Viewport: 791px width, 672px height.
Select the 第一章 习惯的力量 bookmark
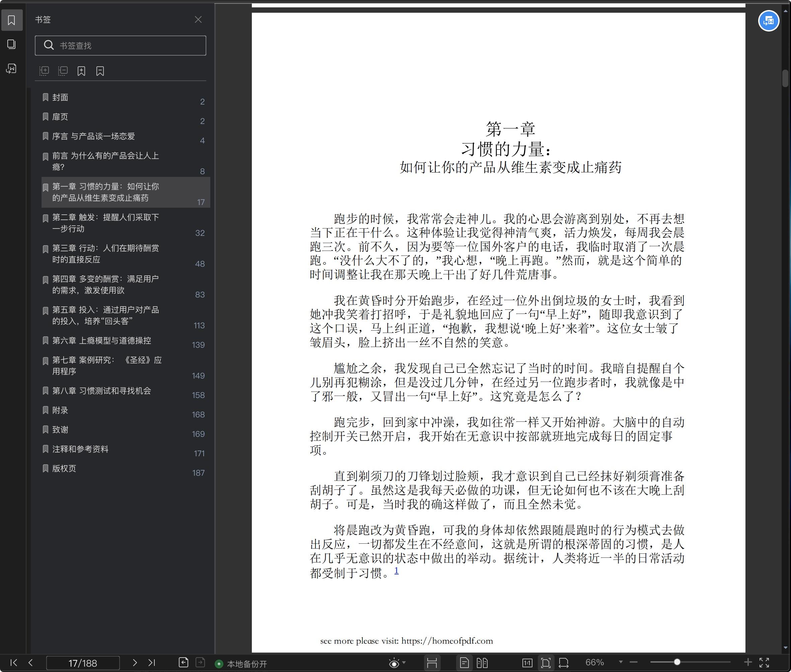pos(126,192)
